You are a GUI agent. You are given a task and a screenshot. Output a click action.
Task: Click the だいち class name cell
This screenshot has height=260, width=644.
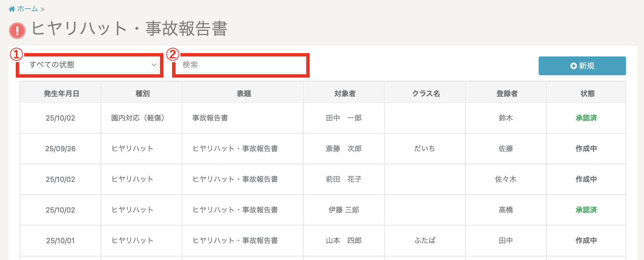pos(424,149)
